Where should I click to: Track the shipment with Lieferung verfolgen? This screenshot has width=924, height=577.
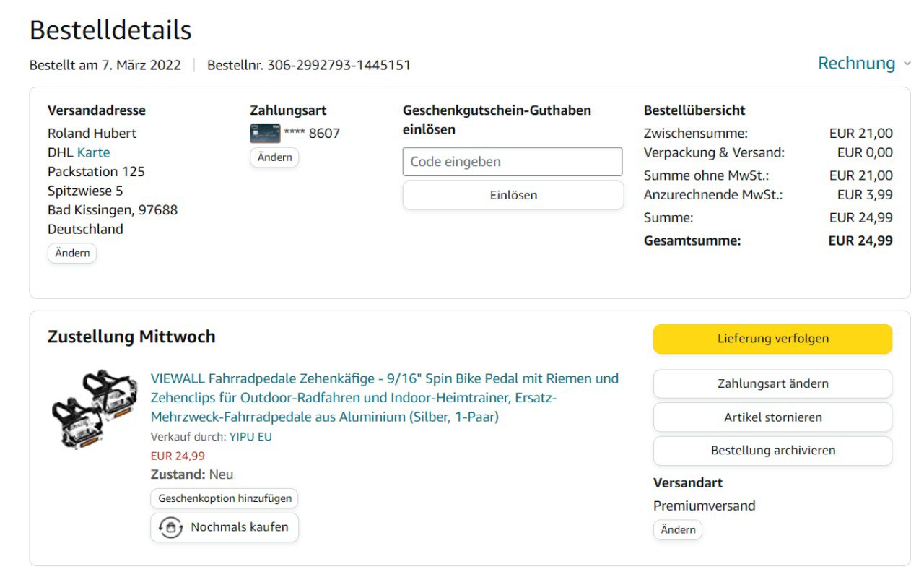tap(772, 339)
